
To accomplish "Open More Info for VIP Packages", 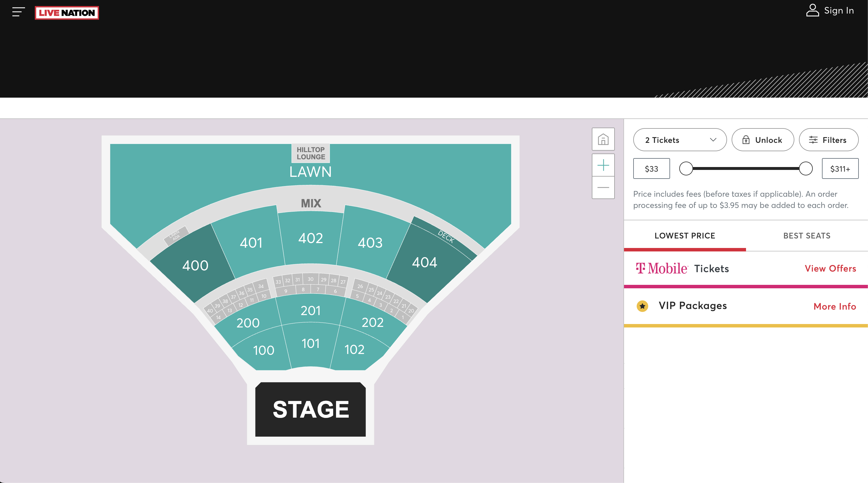I will click(834, 306).
